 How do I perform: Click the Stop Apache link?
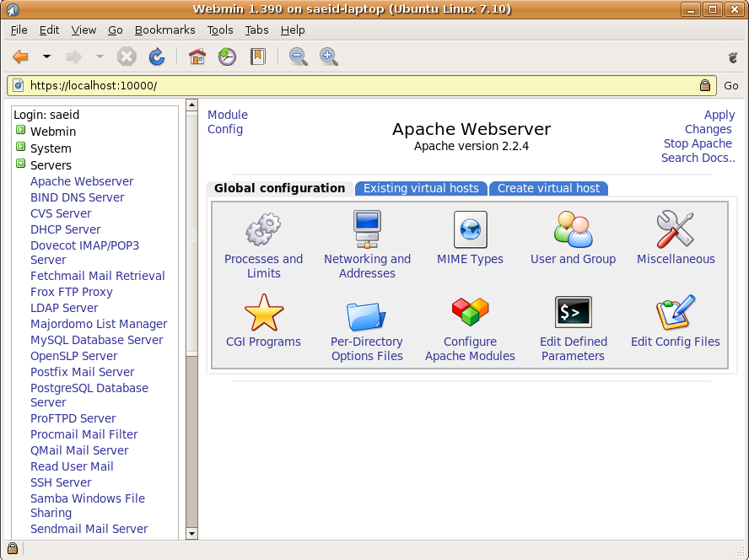[x=698, y=143]
